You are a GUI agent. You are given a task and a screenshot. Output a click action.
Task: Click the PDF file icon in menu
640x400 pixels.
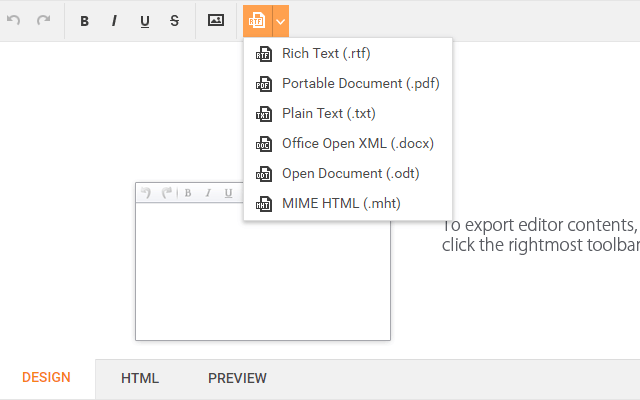pyautogui.click(x=264, y=84)
